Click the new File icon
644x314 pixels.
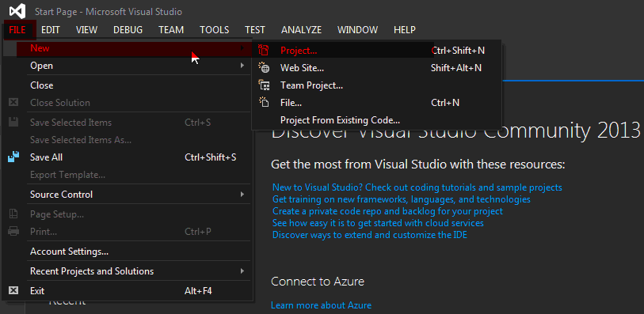click(263, 103)
